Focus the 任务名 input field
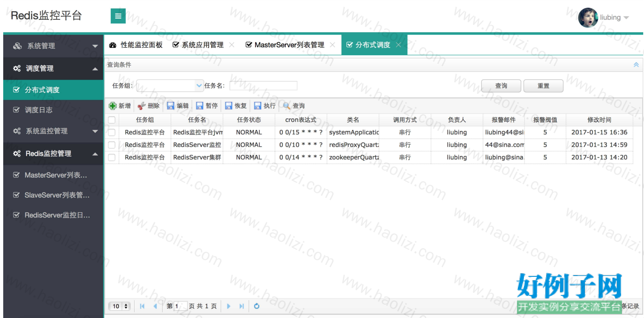 [x=263, y=86]
